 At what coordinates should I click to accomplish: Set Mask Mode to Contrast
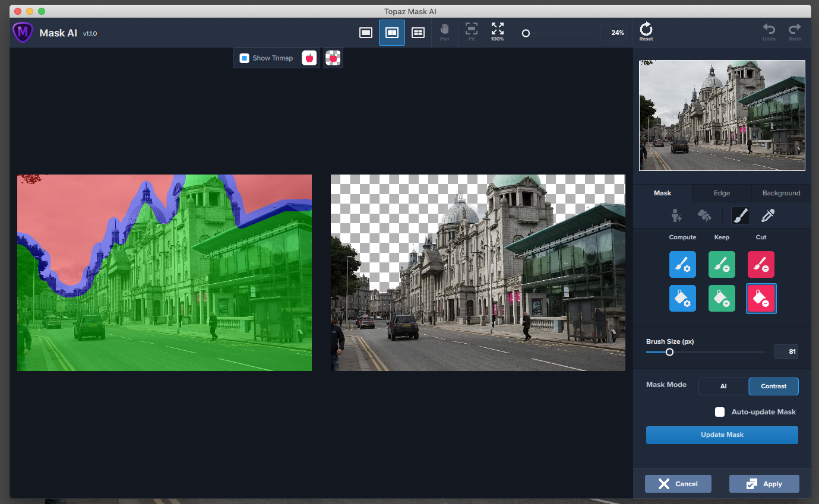tap(774, 386)
